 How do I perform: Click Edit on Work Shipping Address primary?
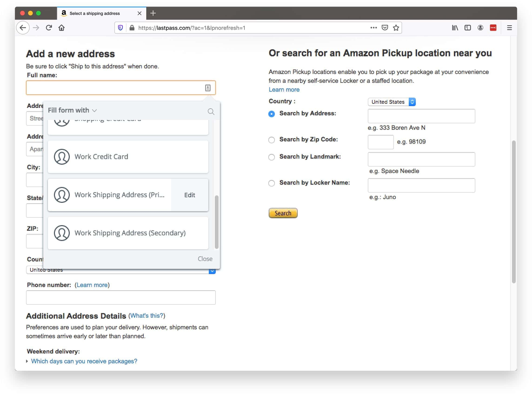189,195
